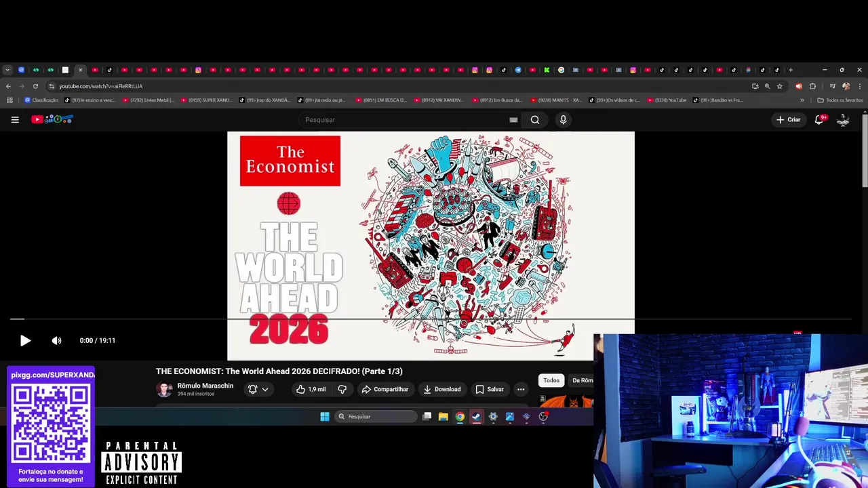The image size is (868, 488).
Task: Select the De Rôm... filter chip
Action: point(583,380)
